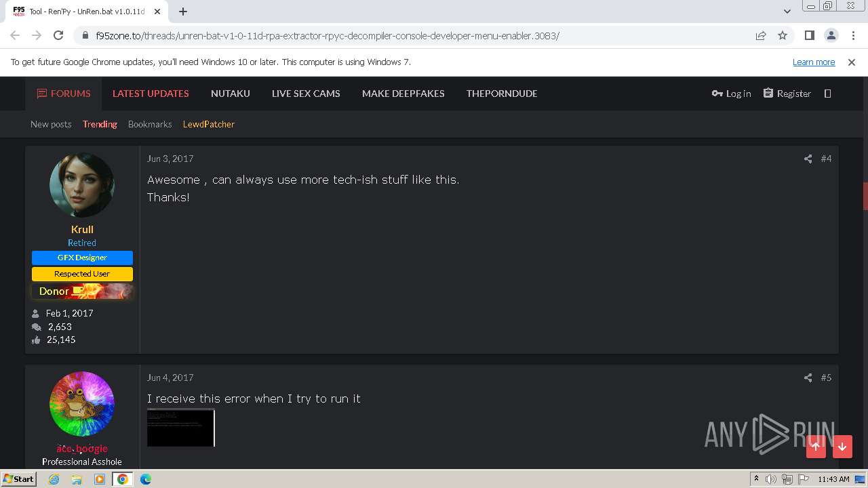Click the page vertical scrollbar thumb
The image size is (868, 488).
pyautogui.click(x=865, y=196)
